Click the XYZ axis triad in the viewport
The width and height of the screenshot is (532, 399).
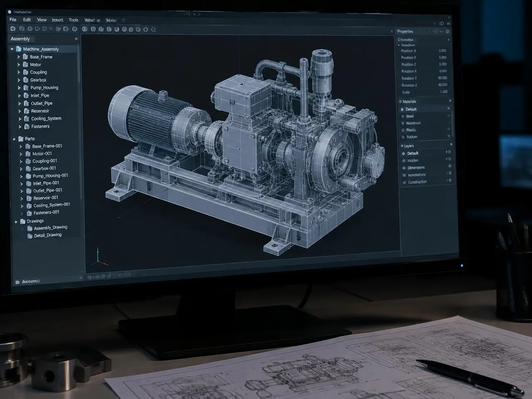[100, 257]
